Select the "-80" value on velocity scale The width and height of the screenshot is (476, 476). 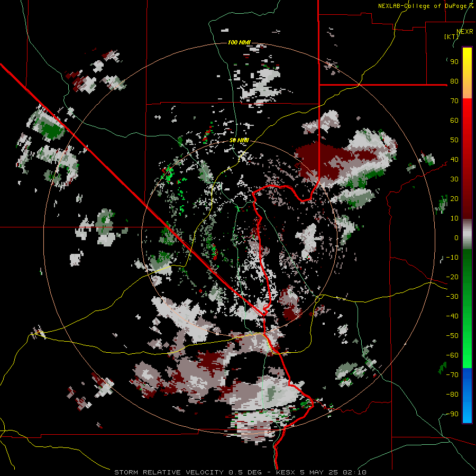point(452,395)
